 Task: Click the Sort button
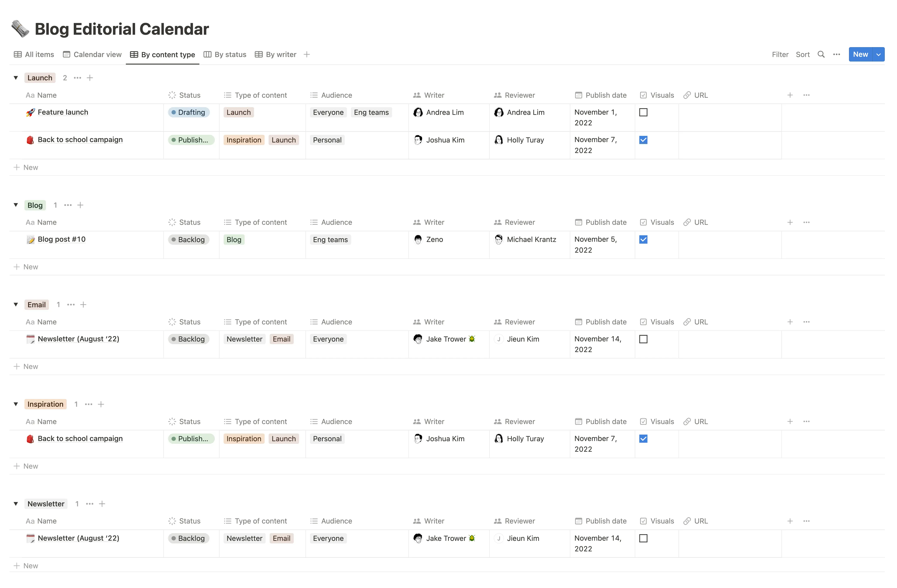pyautogui.click(x=802, y=54)
